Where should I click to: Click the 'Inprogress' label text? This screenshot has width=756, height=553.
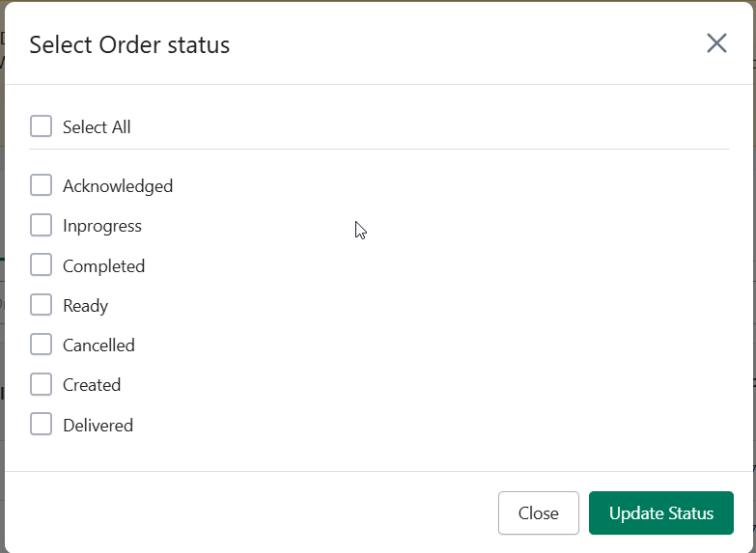(x=102, y=226)
